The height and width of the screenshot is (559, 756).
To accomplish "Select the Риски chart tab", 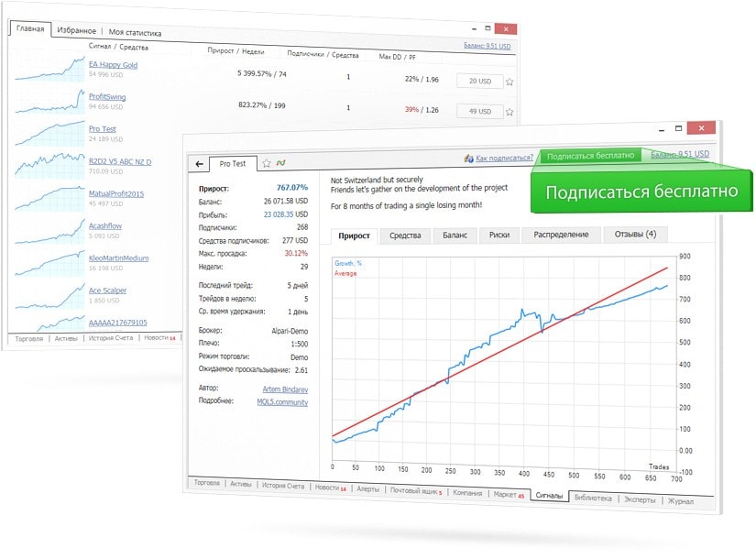I will click(x=499, y=236).
